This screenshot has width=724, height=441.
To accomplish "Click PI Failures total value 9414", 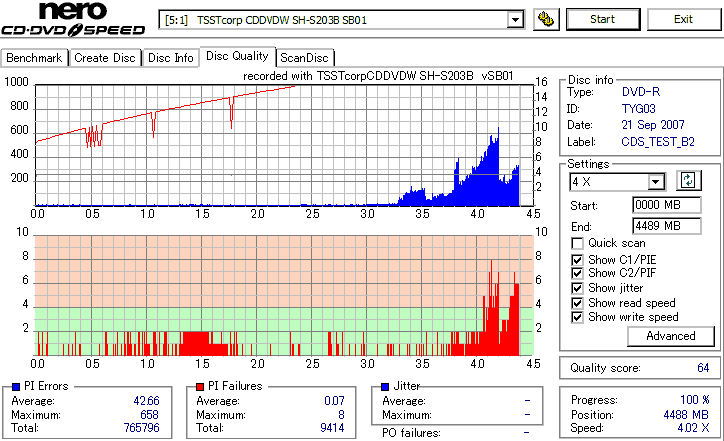I will click(x=332, y=428).
